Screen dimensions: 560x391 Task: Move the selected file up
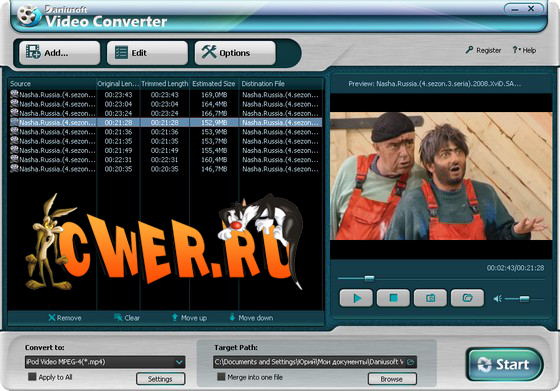[189, 318]
